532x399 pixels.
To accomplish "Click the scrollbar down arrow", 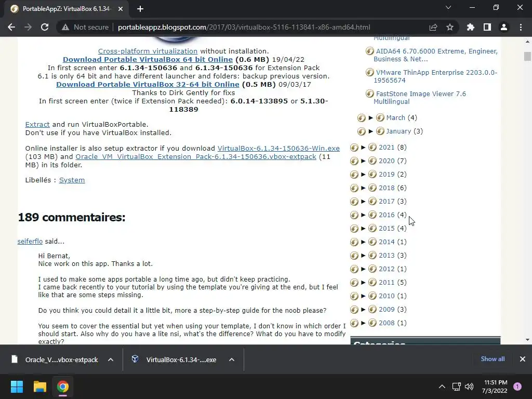I will 527,340.
